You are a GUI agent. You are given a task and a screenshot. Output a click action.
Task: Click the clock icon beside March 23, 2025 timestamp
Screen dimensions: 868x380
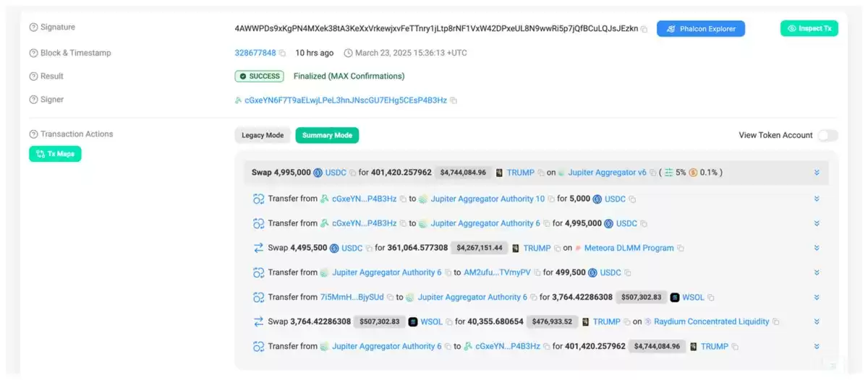click(348, 53)
